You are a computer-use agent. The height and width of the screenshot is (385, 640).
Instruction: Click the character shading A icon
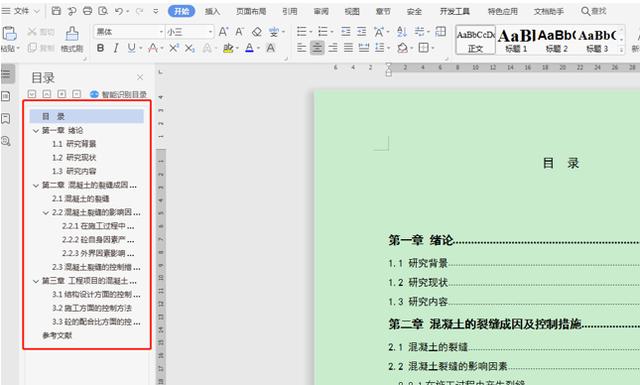coord(271,48)
